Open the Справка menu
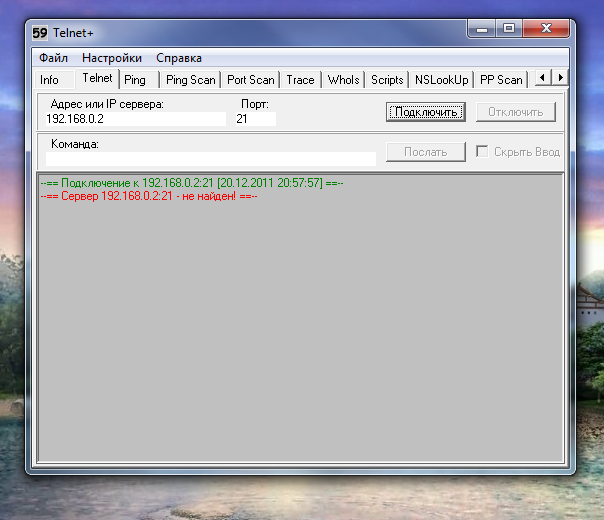Viewport: 604px width, 520px height. (179, 58)
